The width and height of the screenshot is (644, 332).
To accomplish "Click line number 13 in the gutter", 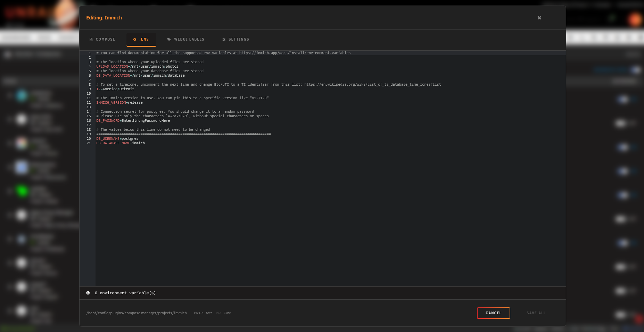I will pos(89,107).
